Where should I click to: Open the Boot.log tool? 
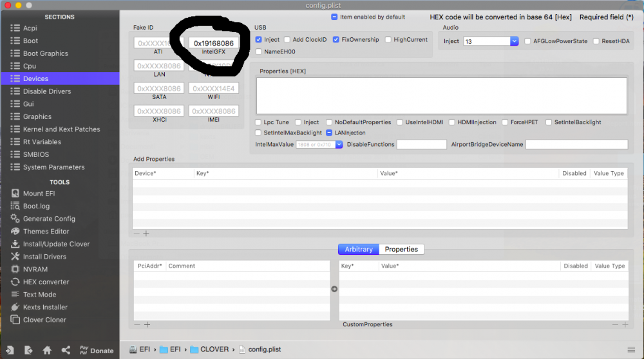tap(36, 206)
